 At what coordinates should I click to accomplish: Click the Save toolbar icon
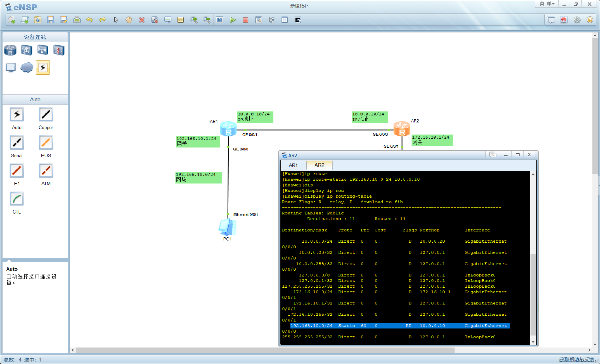(x=51, y=20)
